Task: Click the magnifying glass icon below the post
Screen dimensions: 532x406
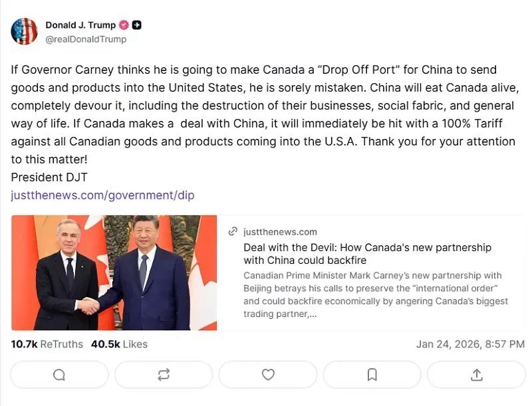Action: tap(59, 375)
